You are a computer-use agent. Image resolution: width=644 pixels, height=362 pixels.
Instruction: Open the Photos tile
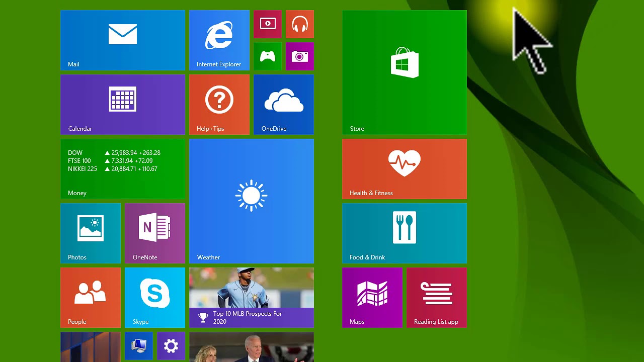(x=91, y=233)
